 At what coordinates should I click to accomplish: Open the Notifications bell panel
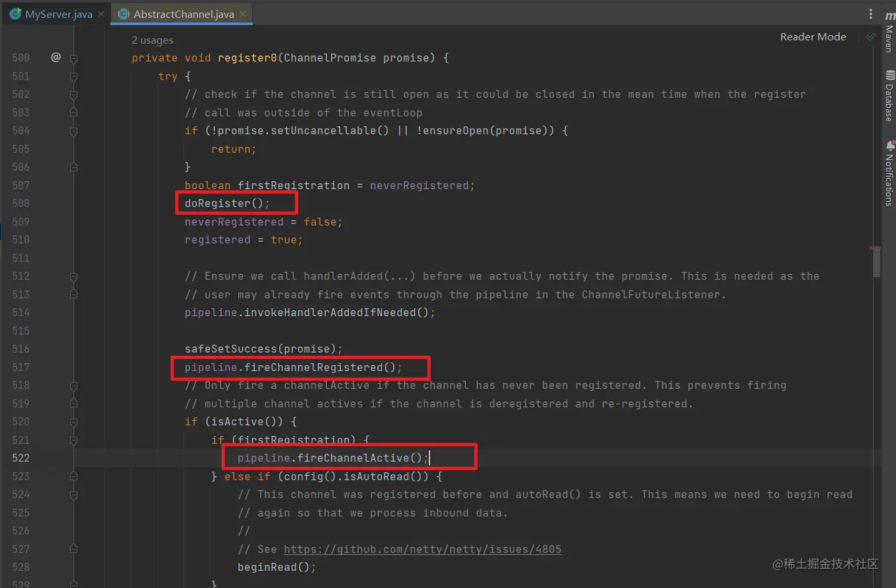889,173
